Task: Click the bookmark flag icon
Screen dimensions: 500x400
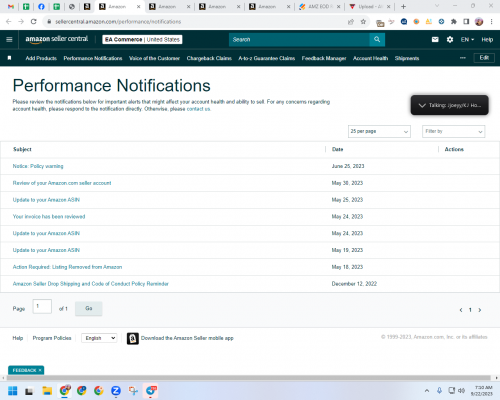Action: pyautogui.click(x=9, y=58)
